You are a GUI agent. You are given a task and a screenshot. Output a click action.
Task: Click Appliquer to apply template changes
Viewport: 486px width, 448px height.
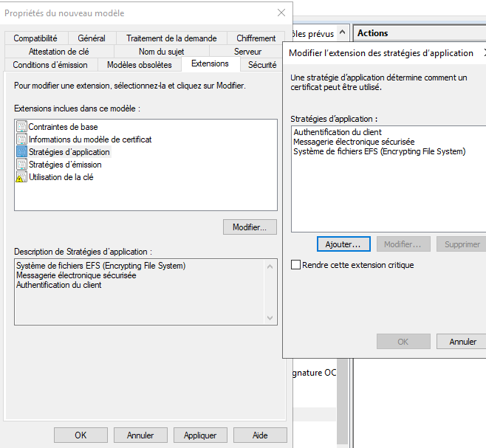200,435
